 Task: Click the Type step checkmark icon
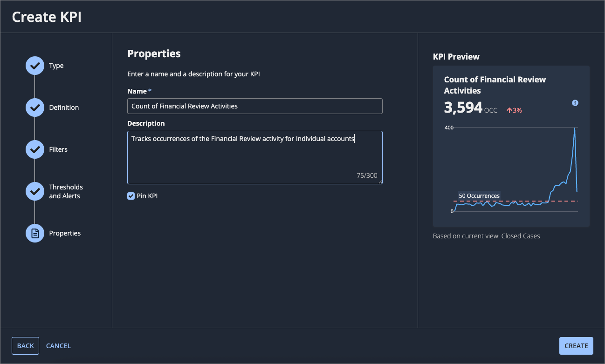34,66
